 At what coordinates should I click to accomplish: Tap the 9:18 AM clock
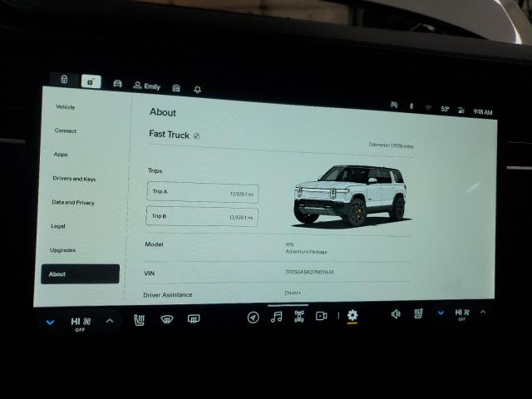pos(483,111)
